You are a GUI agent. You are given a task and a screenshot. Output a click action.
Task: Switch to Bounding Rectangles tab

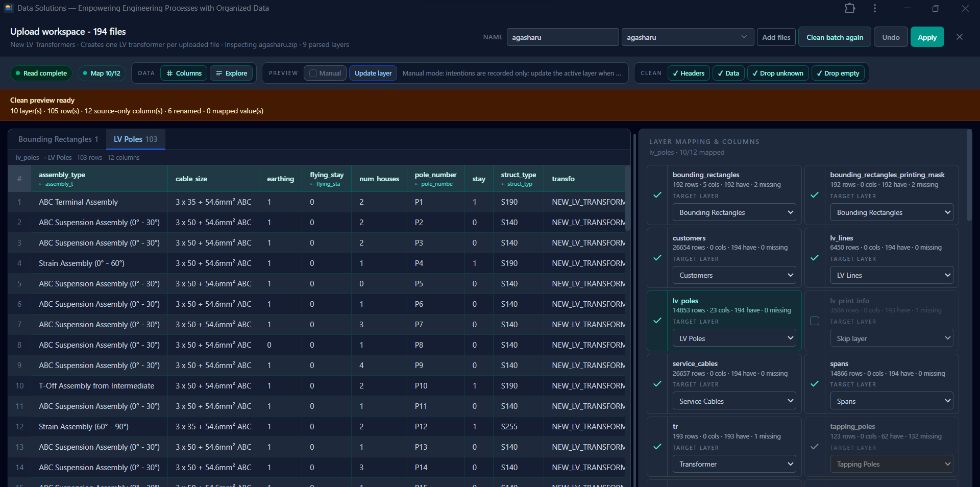click(x=58, y=139)
